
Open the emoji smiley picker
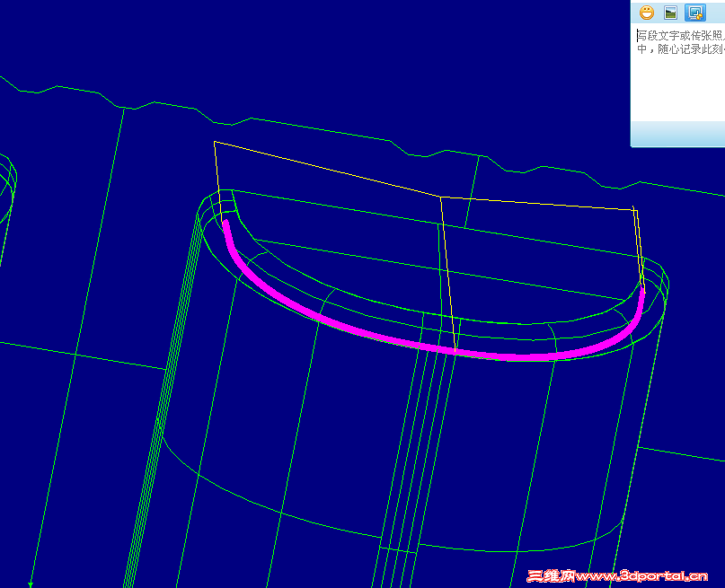pyautogui.click(x=647, y=13)
